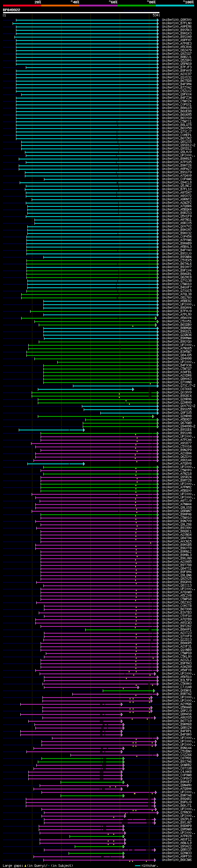Click the cyan ~100% identity legend segment
Screen dimensions: 197x868
click(175, 6)
